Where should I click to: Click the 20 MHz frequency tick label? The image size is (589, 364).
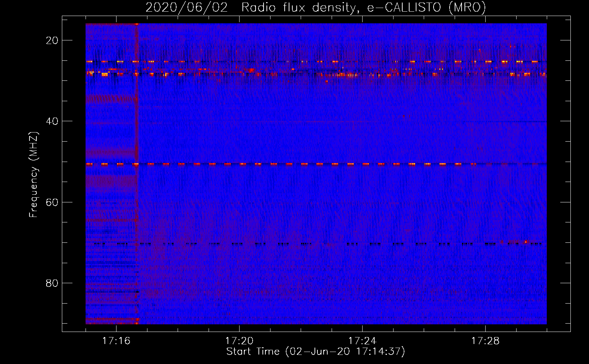click(x=52, y=40)
